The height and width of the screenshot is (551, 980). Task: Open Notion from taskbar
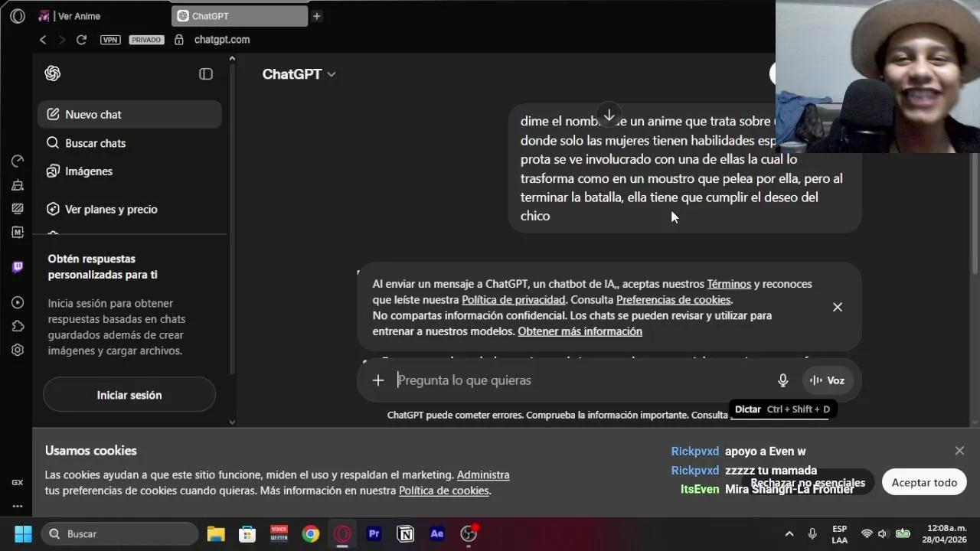coord(406,534)
